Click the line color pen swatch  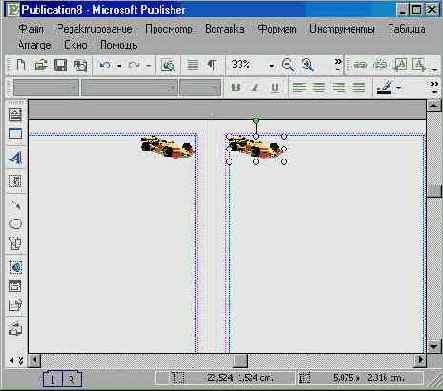click(385, 87)
